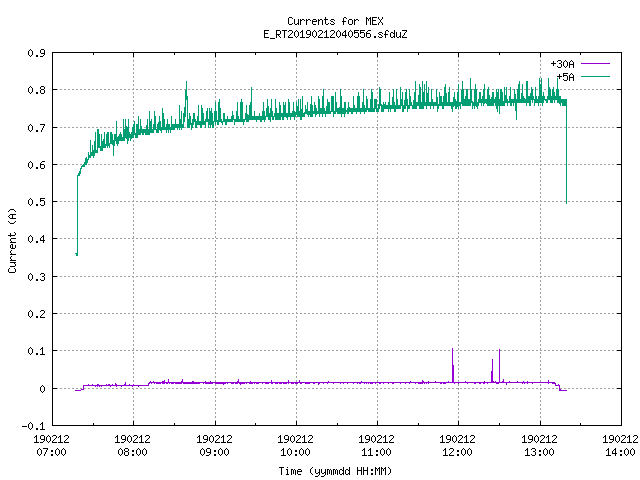Click the y-axis tick value -0.1
Image resolution: width=640 pixels, height=480 pixels.
pyautogui.click(x=33, y=426)
